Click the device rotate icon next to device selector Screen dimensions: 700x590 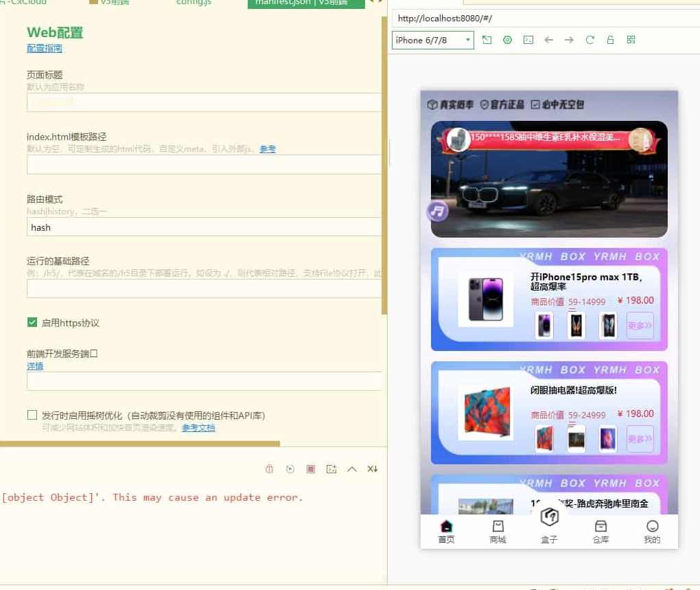[487, 40]
